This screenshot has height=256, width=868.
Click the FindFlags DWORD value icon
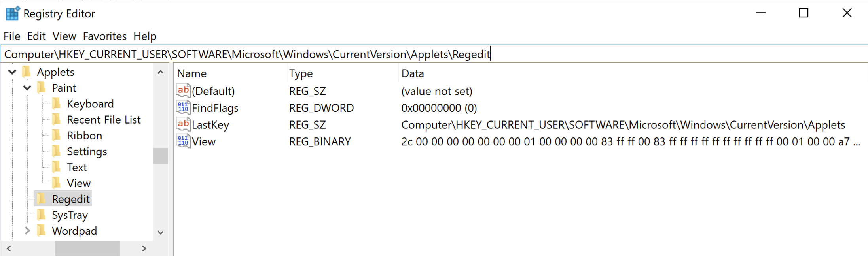coord(183,108)
